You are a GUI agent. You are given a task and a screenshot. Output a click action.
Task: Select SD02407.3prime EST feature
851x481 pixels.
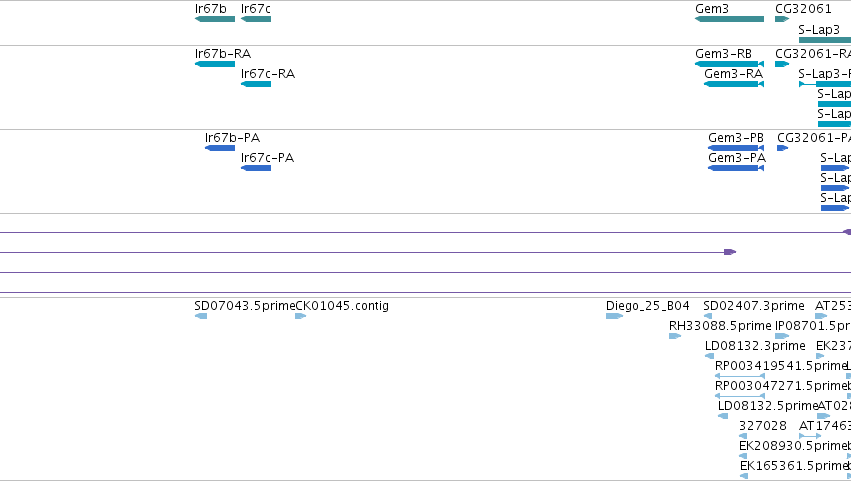708,316
